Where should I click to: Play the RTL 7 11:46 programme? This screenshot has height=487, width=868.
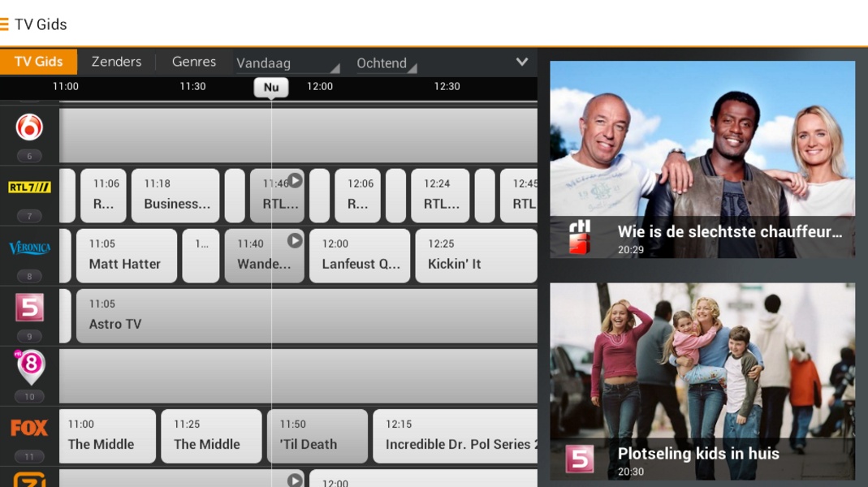295,180
